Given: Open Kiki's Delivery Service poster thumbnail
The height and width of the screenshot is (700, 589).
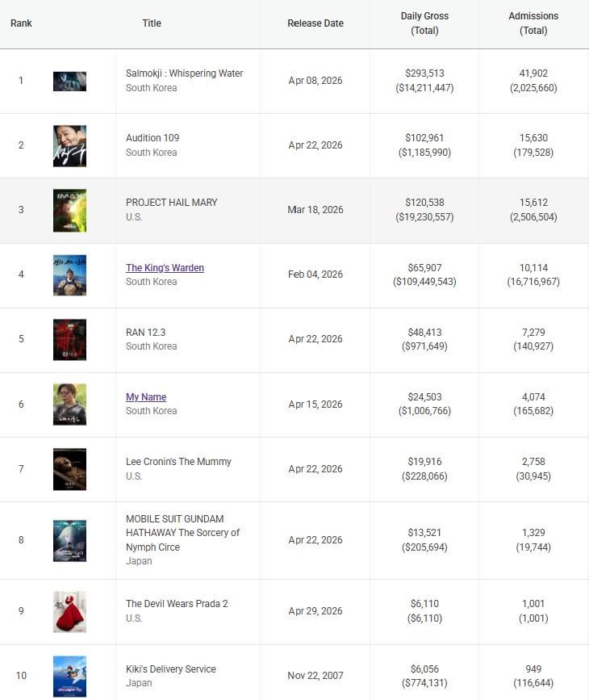Looking at the screenshot, I should click(x=69, y=676).
